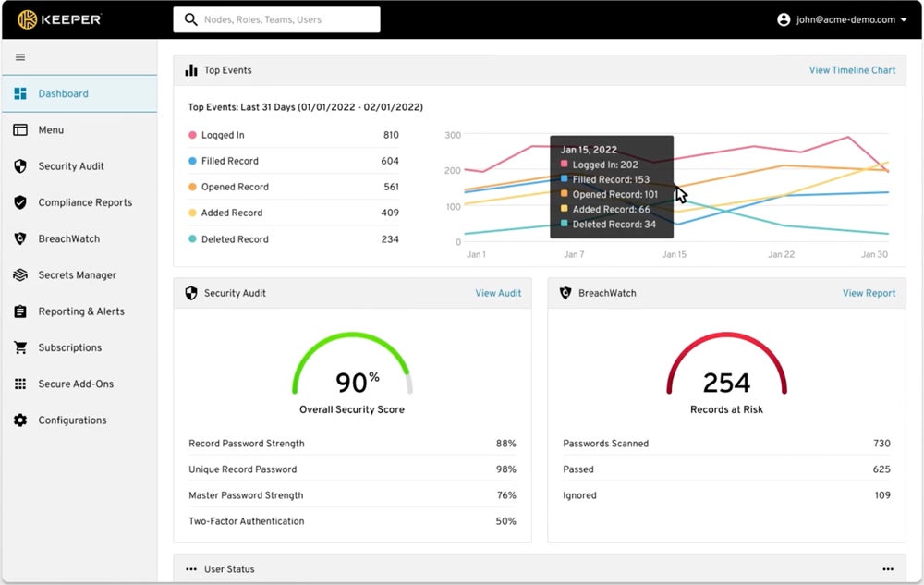The height and width of the screenshot is (585, 924).
Task: Click the BreachWatch icon in sidebar
Action: tap(20, 238)
